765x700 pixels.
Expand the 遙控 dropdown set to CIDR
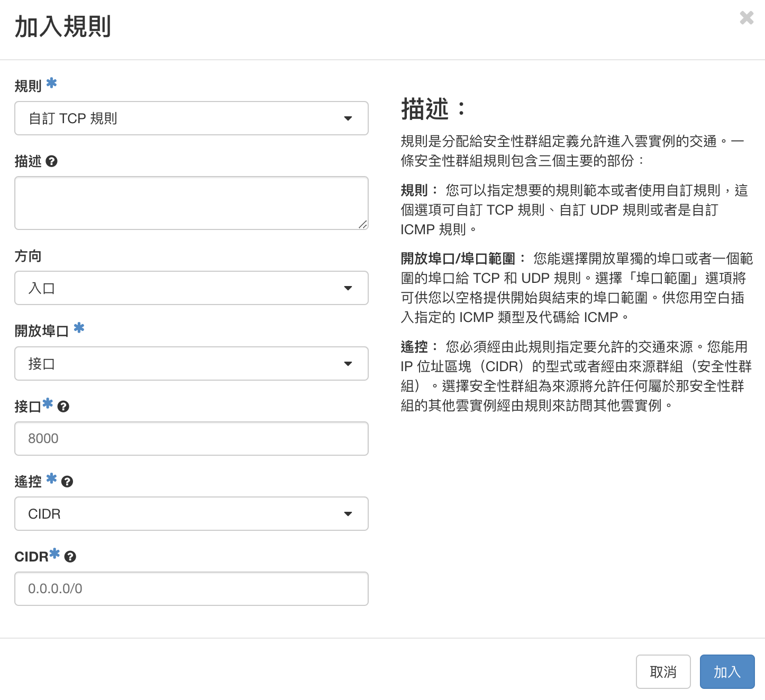coord(192,514)
